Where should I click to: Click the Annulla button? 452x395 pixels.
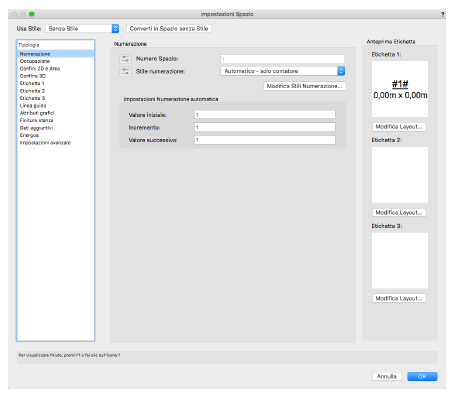point(387,376)
